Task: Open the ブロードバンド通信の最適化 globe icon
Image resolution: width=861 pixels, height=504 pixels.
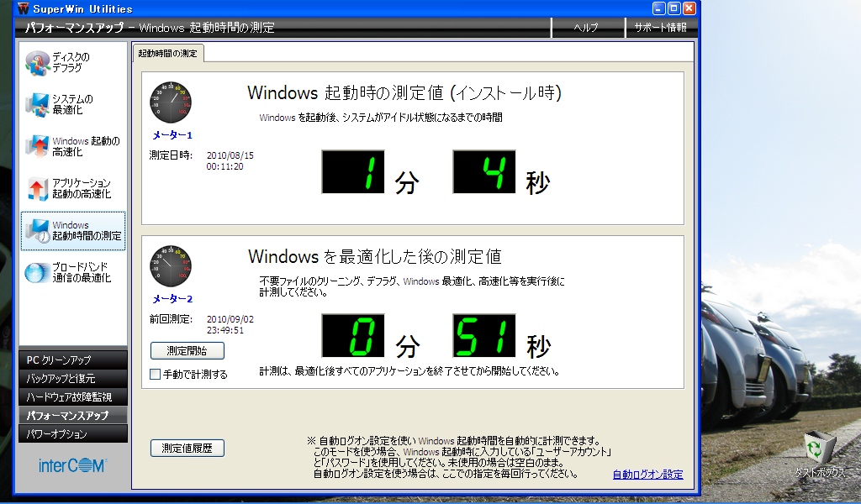Action: pyautogui.click(x=37, y=272)
